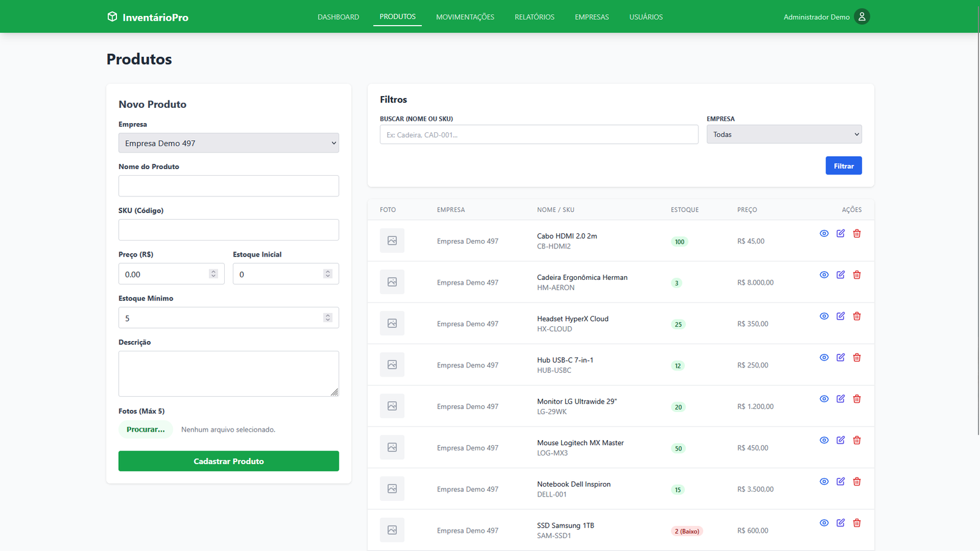The image size is (980, 551).
Task: Click the search field for name or SKU
Action: tap(538, 134)
